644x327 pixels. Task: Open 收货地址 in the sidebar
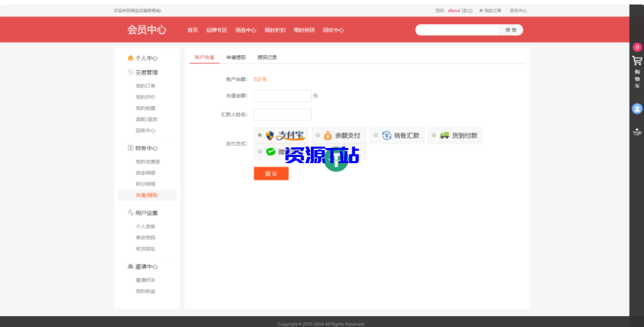pyautogui.click(x=145, y=249)
